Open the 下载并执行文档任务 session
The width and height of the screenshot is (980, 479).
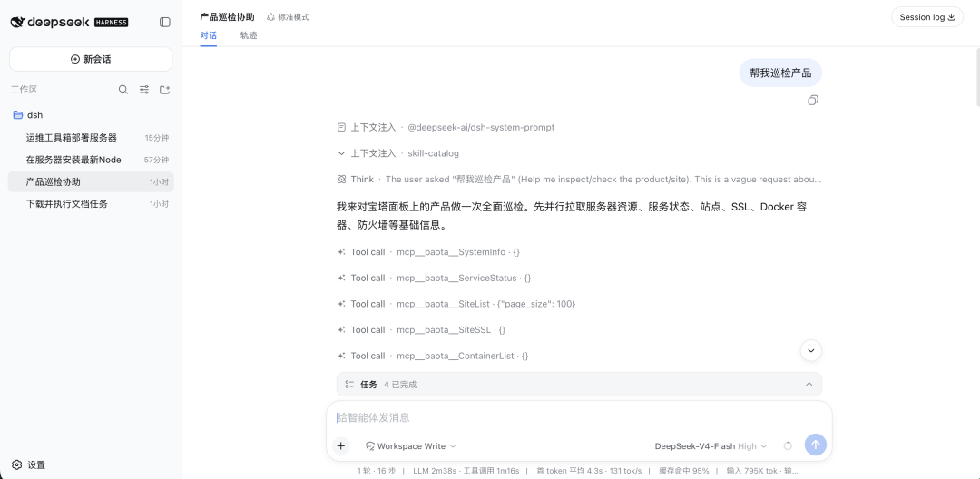(91, 203)
